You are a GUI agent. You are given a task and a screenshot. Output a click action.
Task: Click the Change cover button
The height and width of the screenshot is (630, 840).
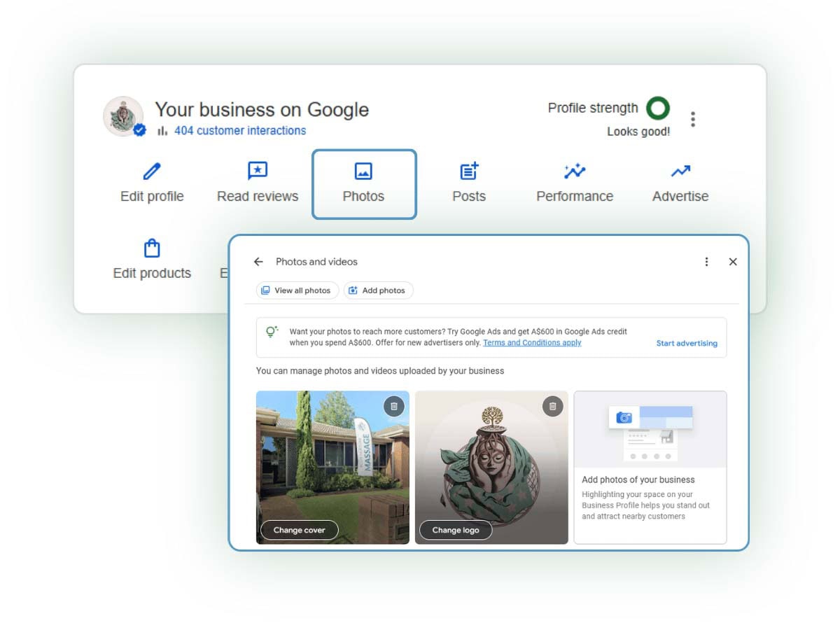(x=299, y=530)
